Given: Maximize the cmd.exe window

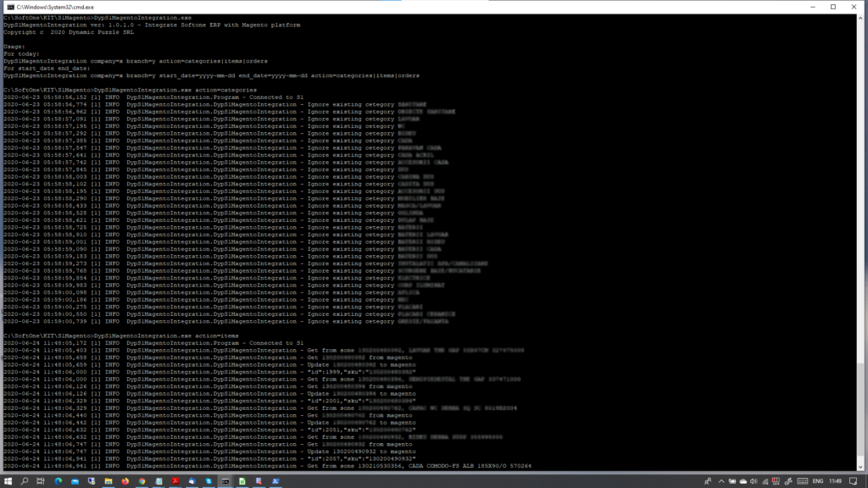Looking at the screenshot, I should point(833,7).
